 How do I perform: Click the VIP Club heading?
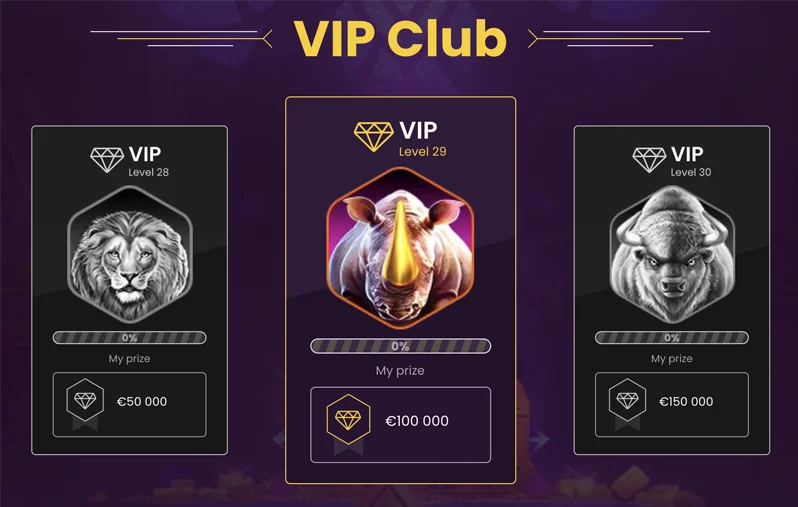400,39
